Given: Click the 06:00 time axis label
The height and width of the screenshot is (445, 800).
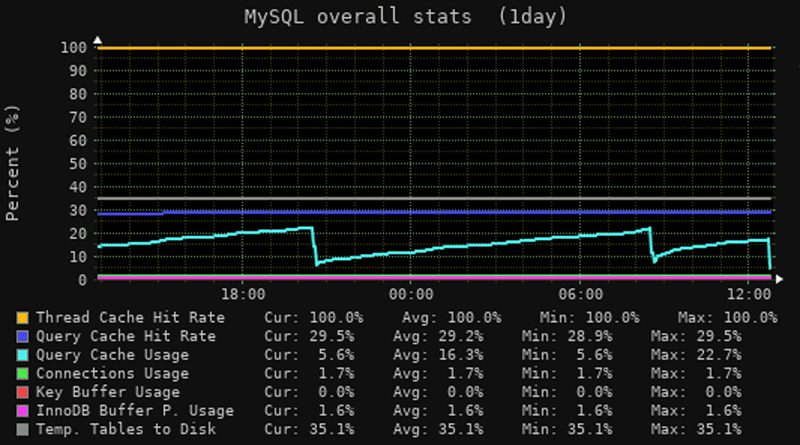Looking at the screenshot, I should pyautogui.click(x=581, y=294).
